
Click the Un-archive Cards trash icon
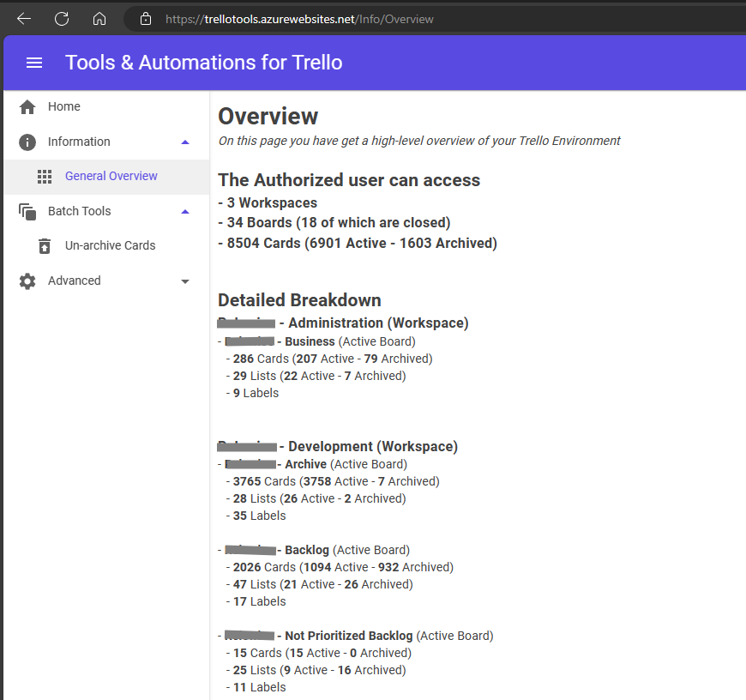point(45,246)
